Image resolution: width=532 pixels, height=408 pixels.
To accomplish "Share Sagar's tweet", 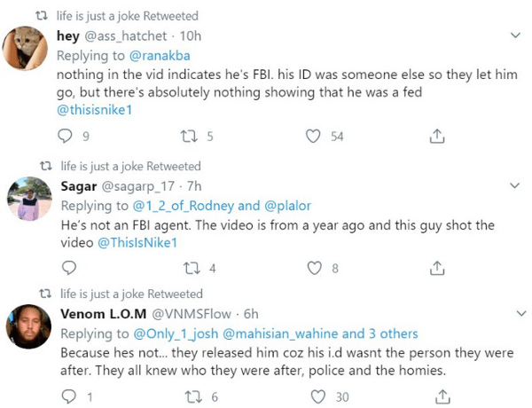I will coord(437,268).
